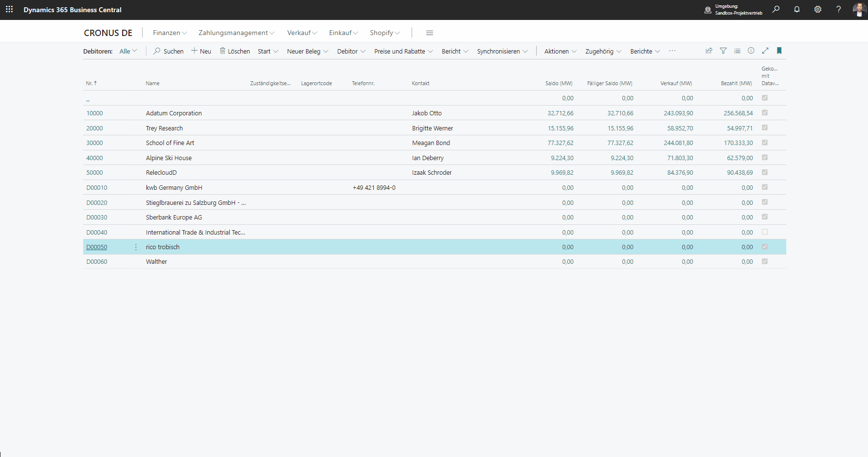The image size is (868, 457).
Task: Click Verkauf value 244.081,80
Action: coord(678,143)
